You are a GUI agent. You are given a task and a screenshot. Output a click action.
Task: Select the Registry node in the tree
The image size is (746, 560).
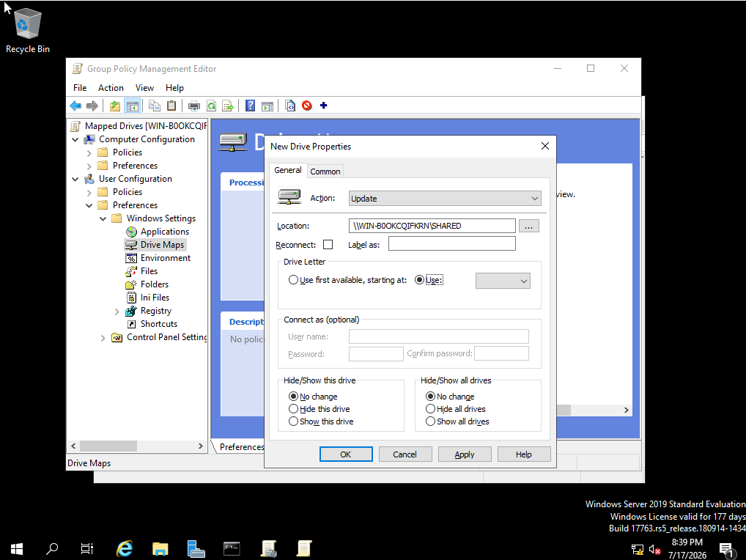pos(155,311)
